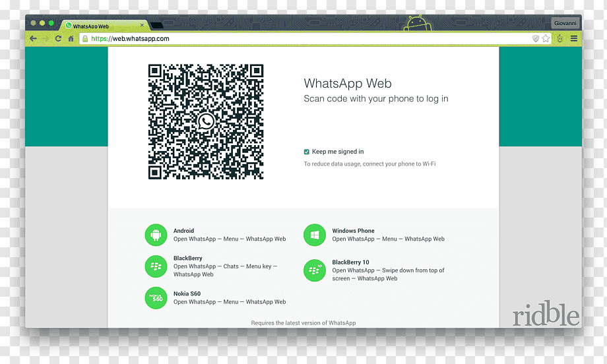Click the browser Back arrow
The width and height of the screenshot is (607, 364).
(33, 39)
